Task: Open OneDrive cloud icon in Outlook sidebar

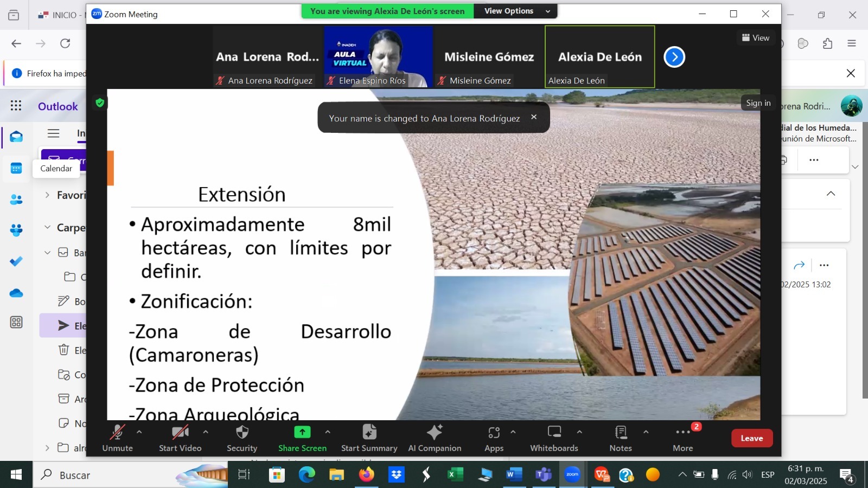Action: coord(16,293)
